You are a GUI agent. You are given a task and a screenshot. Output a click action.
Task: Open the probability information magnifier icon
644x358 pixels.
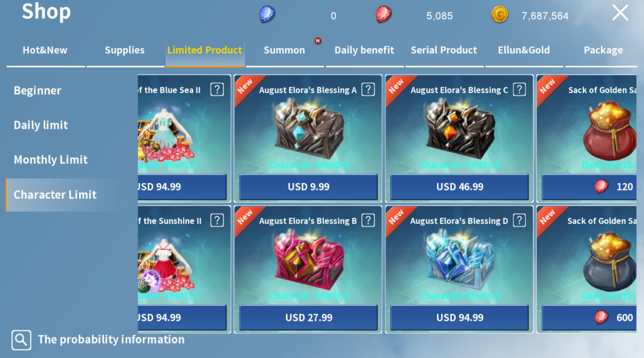(x=21, y=340)
